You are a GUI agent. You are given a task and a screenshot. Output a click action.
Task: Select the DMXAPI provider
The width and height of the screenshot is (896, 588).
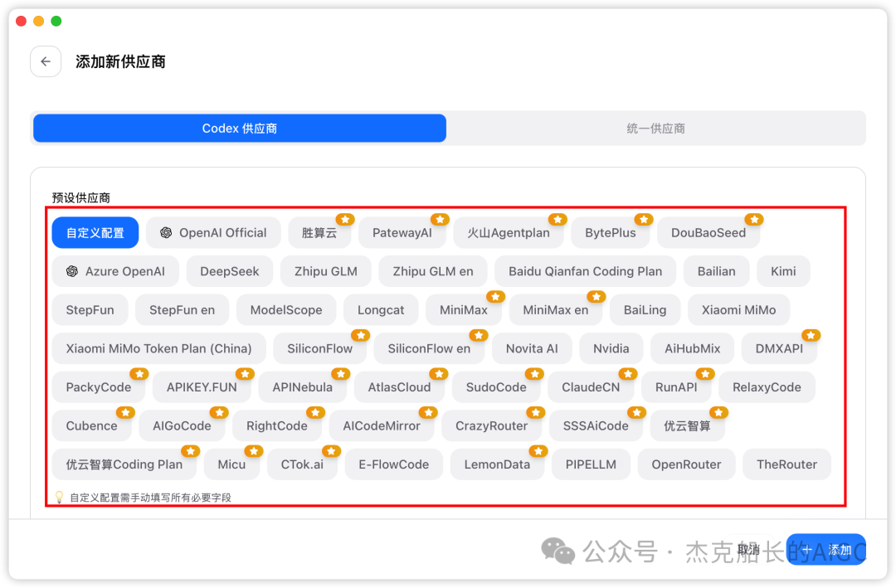coord(779,348)
